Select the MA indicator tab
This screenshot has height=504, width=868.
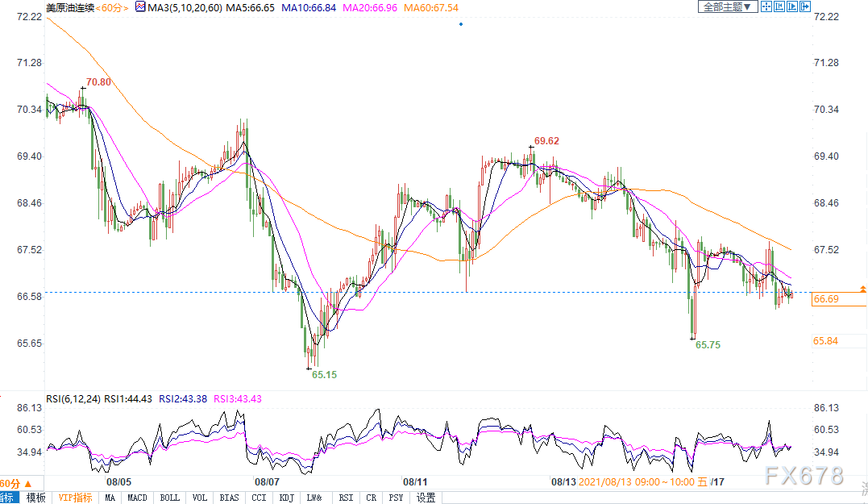coord(110,498)
